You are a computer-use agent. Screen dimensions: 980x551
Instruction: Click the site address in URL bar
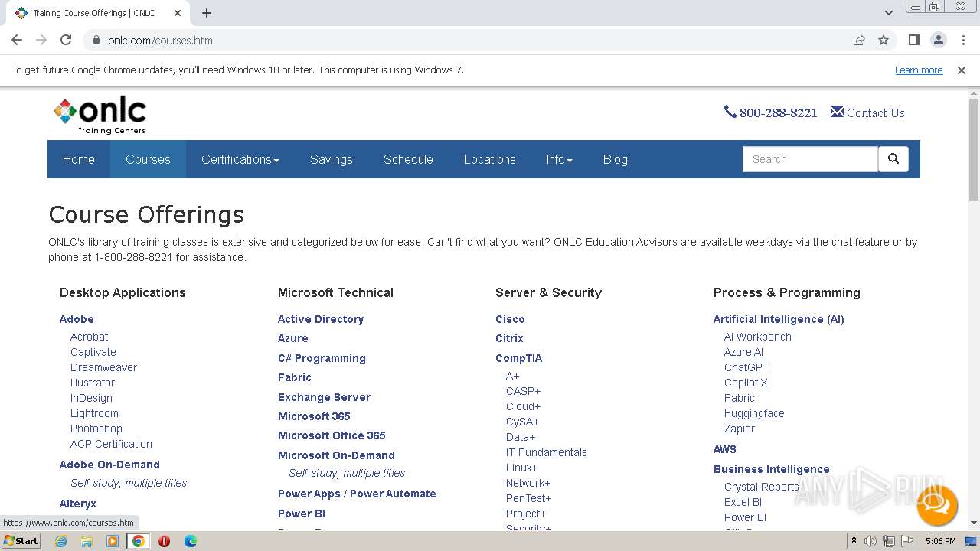[160, 40]
